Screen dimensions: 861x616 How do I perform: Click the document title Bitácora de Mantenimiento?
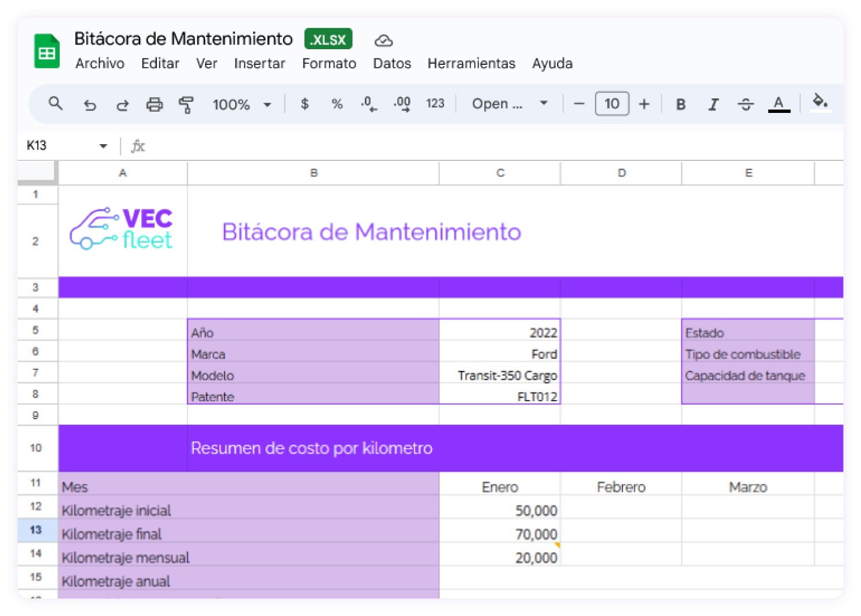184,39
